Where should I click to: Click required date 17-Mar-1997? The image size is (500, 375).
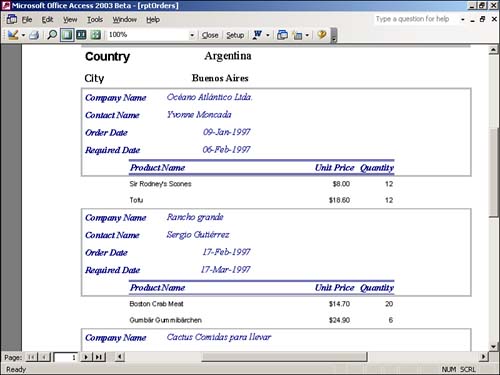coord(226,269)
